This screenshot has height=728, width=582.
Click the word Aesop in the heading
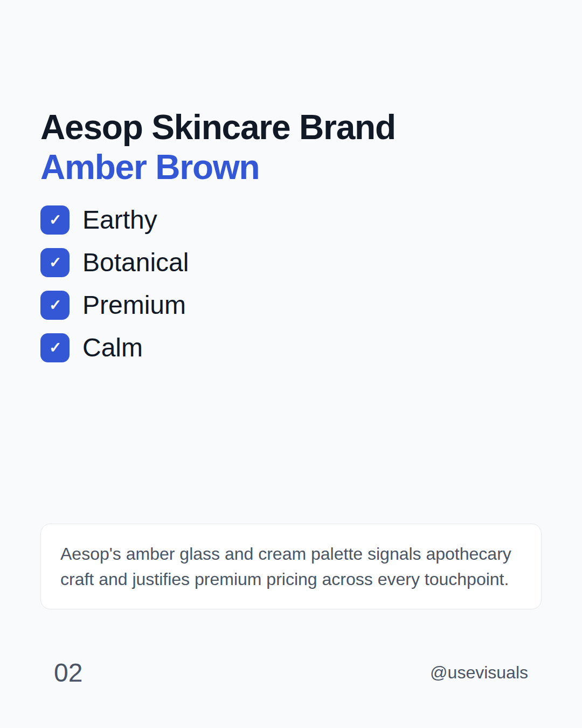(92, 128)
